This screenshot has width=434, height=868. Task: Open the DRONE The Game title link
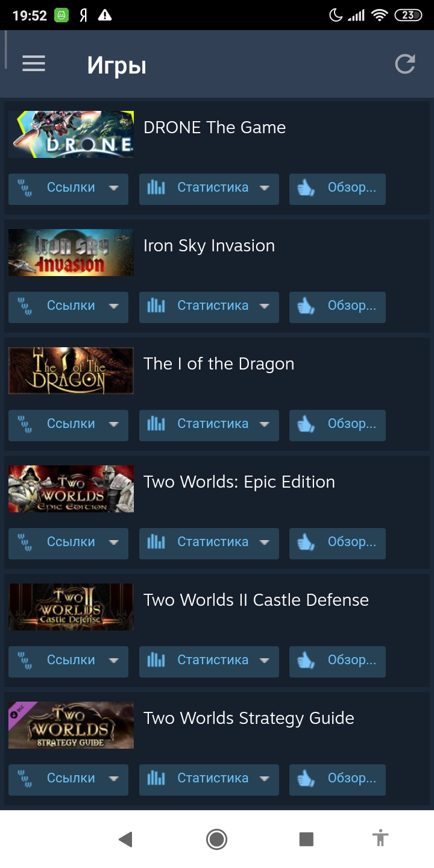(x=215, y=128)
